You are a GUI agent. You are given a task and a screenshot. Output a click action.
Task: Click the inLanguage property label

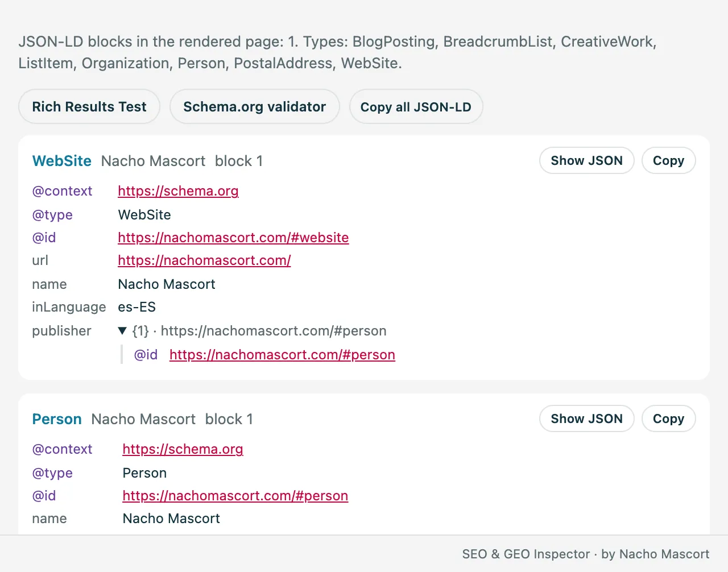(69, 307)
